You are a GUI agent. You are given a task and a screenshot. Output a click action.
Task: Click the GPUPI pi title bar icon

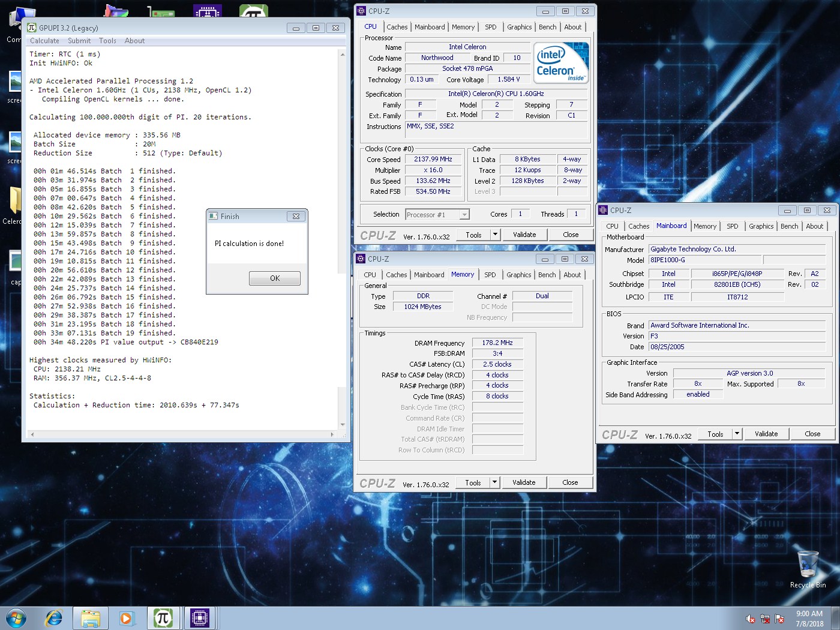(x=32, y=28)
